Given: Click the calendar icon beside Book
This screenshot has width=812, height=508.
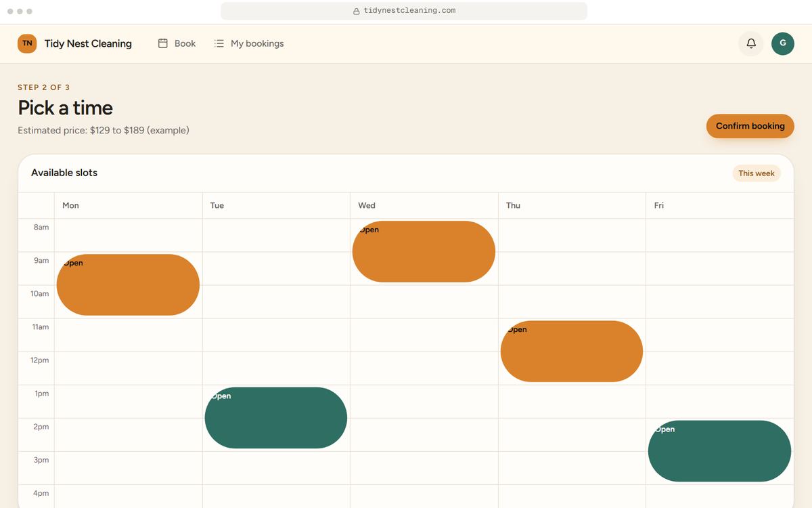Looking at the screenshot, I should coord(163,43).
